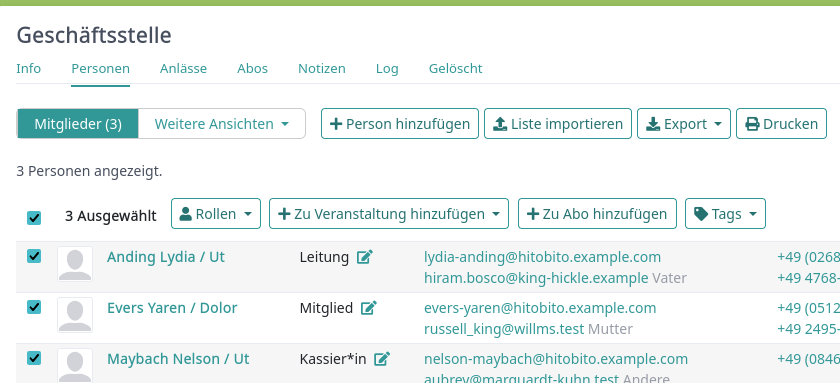Screen dimensions: 840x383
Task: Deselect the Maybach Nelson row checkbox
Action: tap(34, 358)
